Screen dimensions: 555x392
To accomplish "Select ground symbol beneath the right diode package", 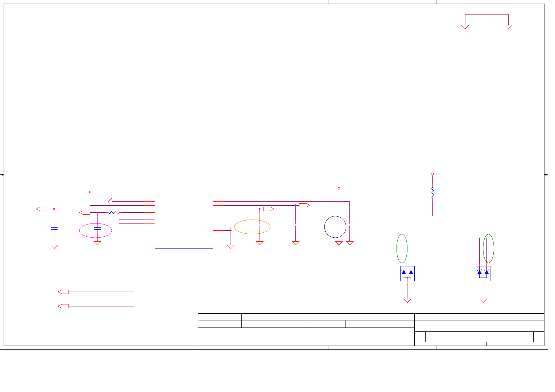I will (x=483, y=301).
